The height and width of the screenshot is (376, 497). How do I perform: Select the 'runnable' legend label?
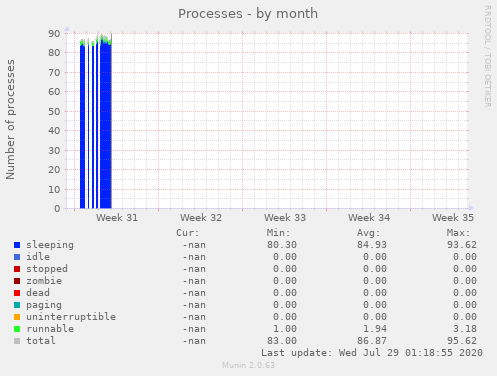[x=50, y=329]
